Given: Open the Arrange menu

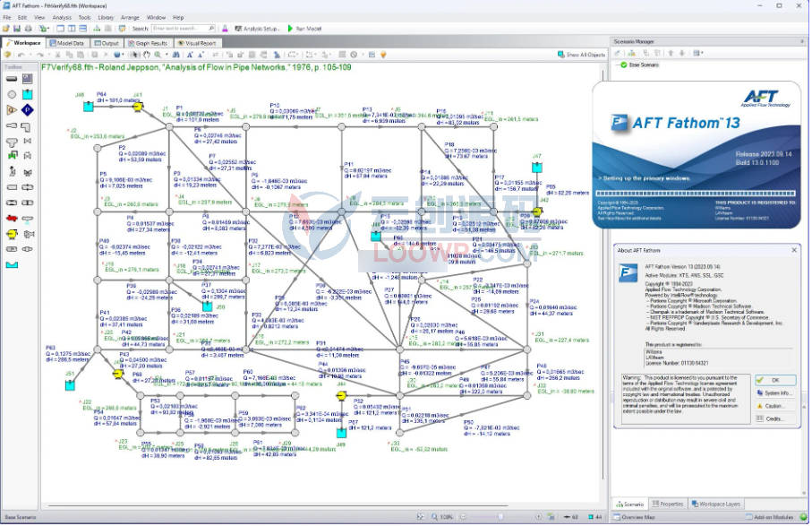Looking at the screenshot, I should coord(130,18).
